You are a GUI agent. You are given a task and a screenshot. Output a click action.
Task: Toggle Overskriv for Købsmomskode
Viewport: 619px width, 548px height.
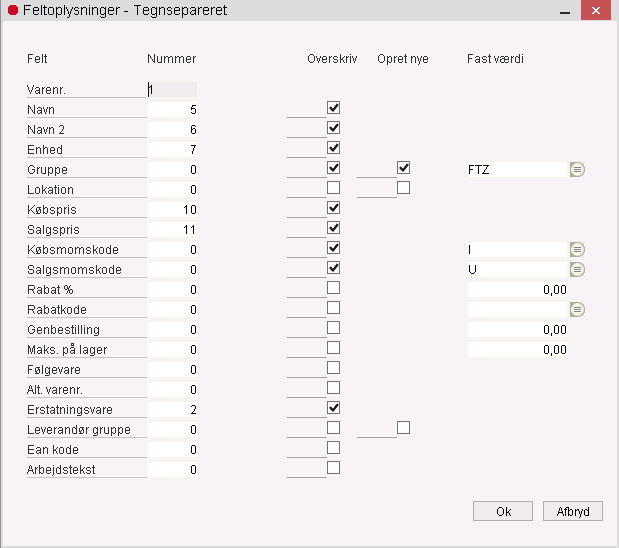(x=334, y=248)
